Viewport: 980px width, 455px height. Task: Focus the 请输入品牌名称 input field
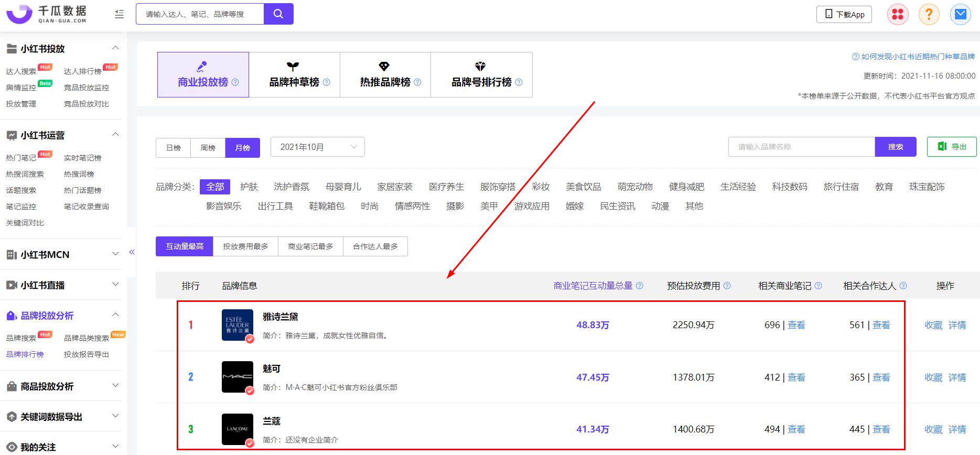[802, 147]
